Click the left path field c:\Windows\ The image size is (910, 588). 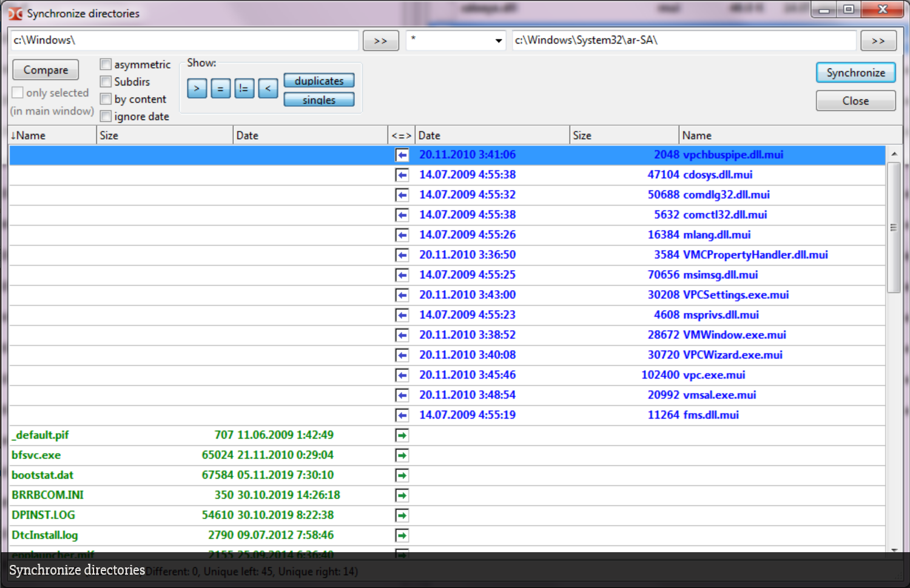184,41
